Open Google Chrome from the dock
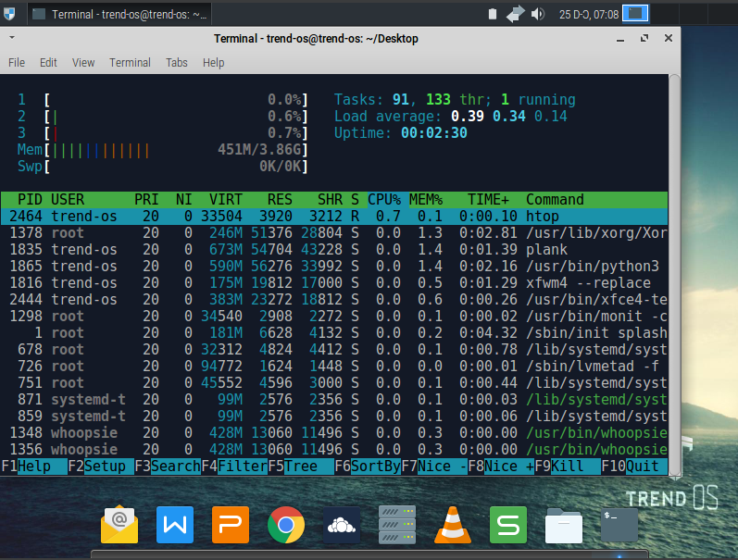The height and width of the screenshot is (560, 738). 286,525
